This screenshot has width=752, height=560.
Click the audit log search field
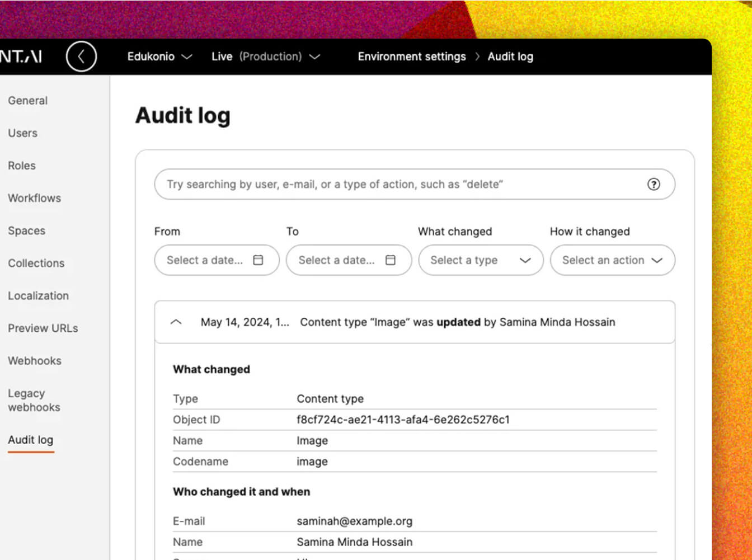pyautogui.click(x=403, y=185)
